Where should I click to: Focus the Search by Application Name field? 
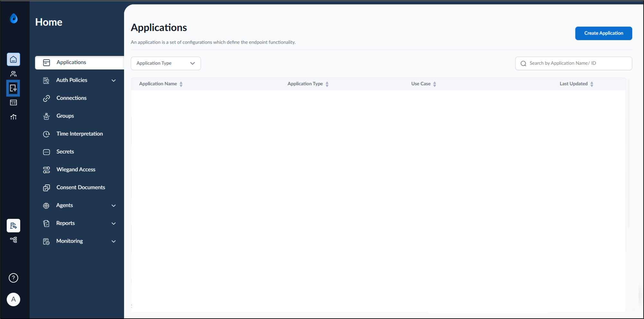point(574,63)
